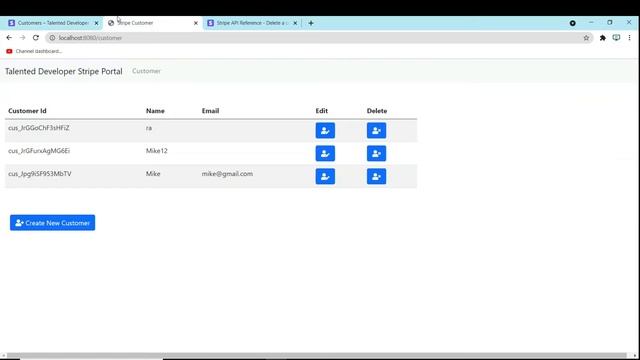Edit customer named ra
This screenshot has width=640, height=360.
(325, 131)
